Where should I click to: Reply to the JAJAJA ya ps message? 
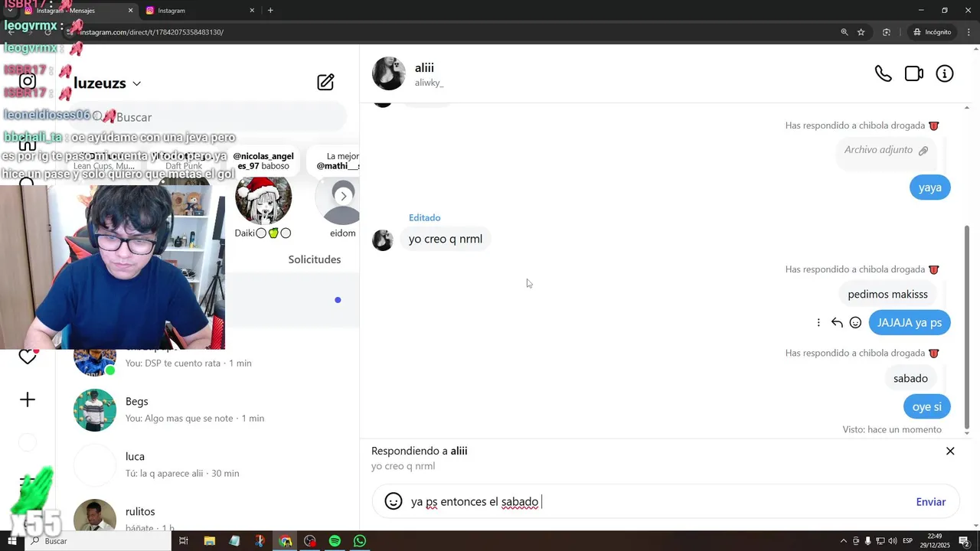point(837,323)
